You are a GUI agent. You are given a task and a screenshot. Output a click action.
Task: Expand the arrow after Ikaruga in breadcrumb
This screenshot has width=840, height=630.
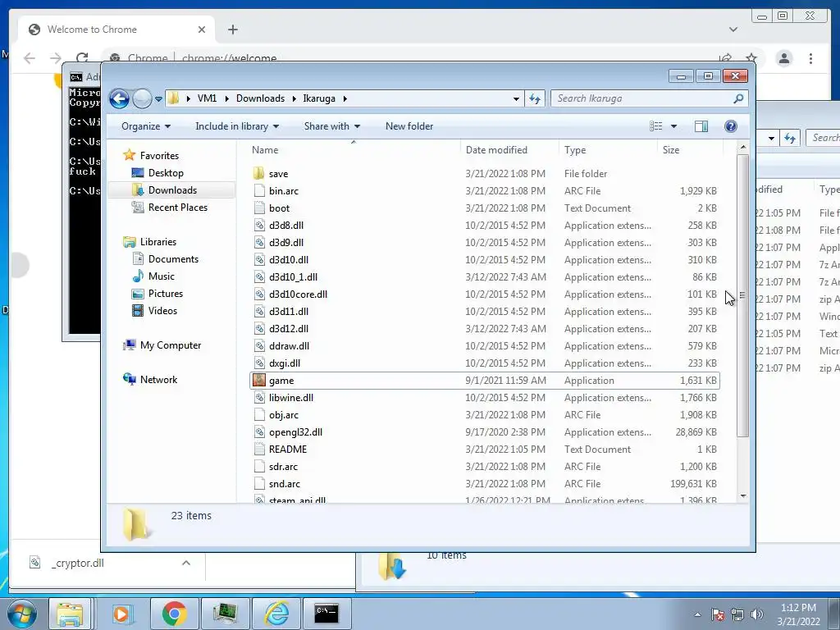tap(345, 98)
